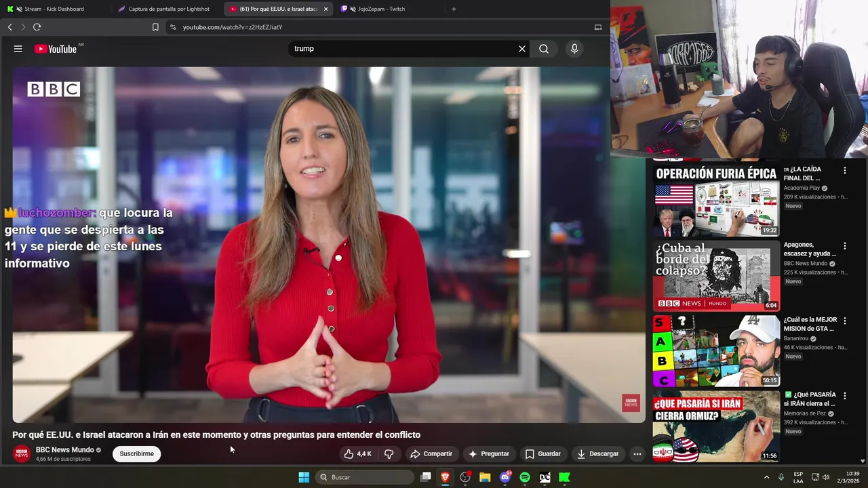Click the video title text below player
The image size is (868, 488).
click(216, 435)
